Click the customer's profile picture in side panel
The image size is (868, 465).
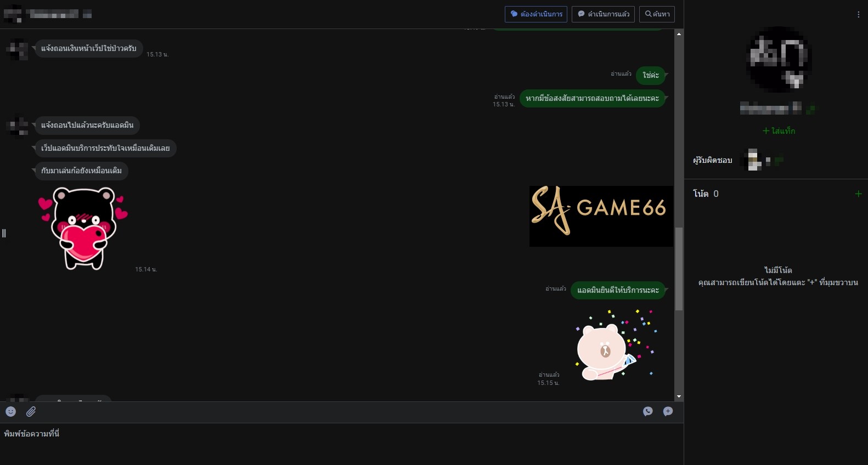[779, 59]
